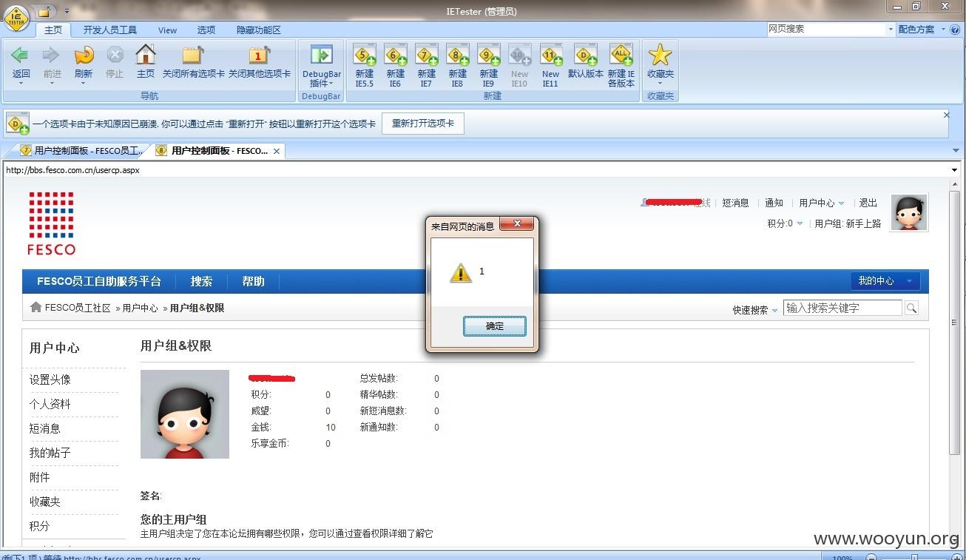Click the large profile avatar image
The image size is (966, 560).
point(185,414)
